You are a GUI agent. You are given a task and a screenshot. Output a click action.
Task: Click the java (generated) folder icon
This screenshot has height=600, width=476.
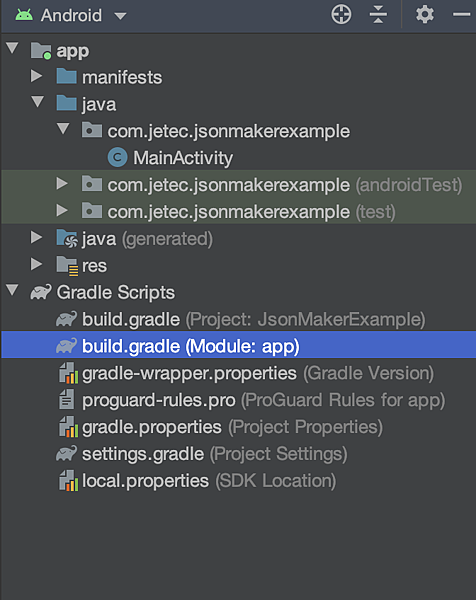pos(67,238)
